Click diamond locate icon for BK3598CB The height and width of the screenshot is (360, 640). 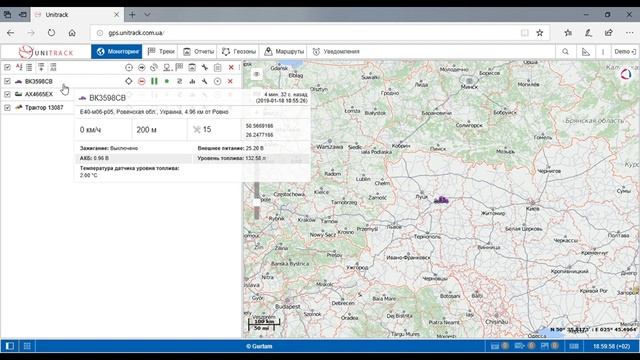129,81
